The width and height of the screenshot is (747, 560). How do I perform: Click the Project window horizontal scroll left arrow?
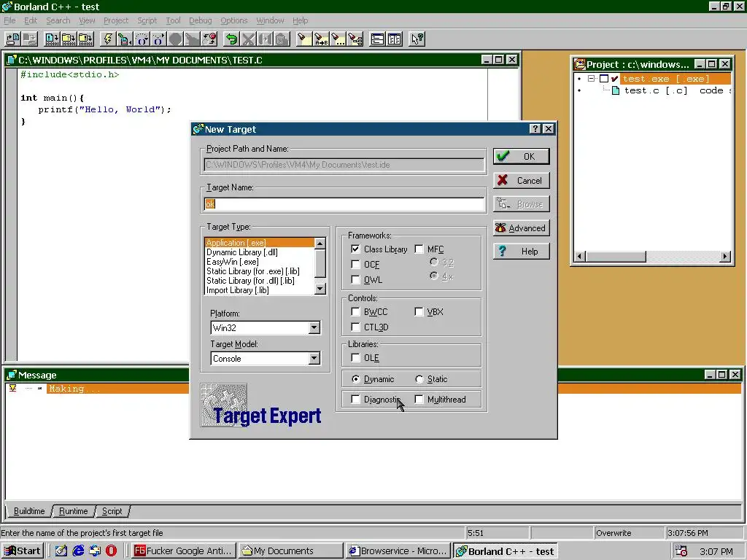coord(580,257)
